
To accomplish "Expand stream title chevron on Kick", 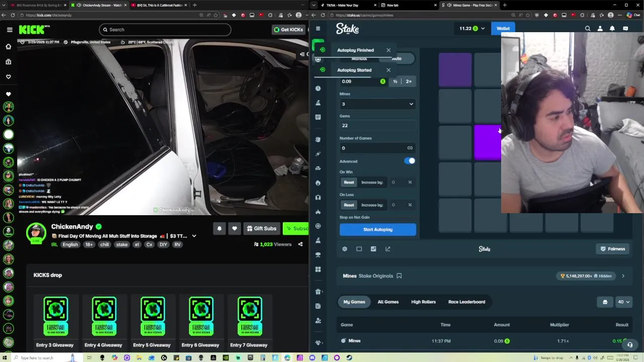I will pos(194,236).
